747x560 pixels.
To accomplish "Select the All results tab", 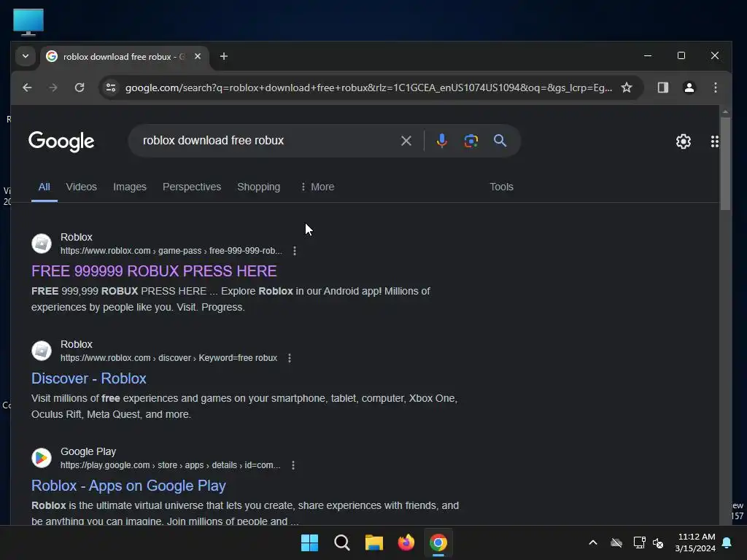I will coord(44,187).
